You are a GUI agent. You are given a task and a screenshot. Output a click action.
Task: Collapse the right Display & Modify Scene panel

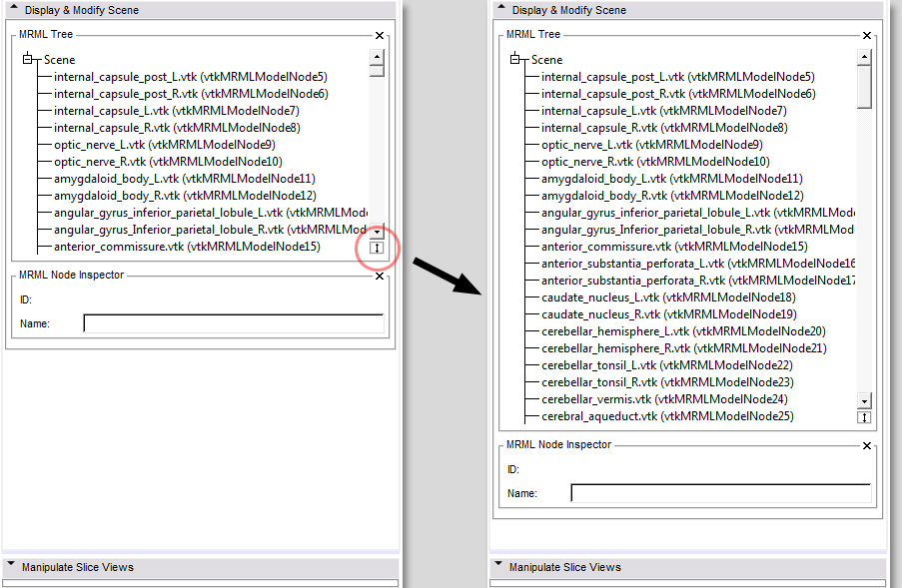pos(501,10)
